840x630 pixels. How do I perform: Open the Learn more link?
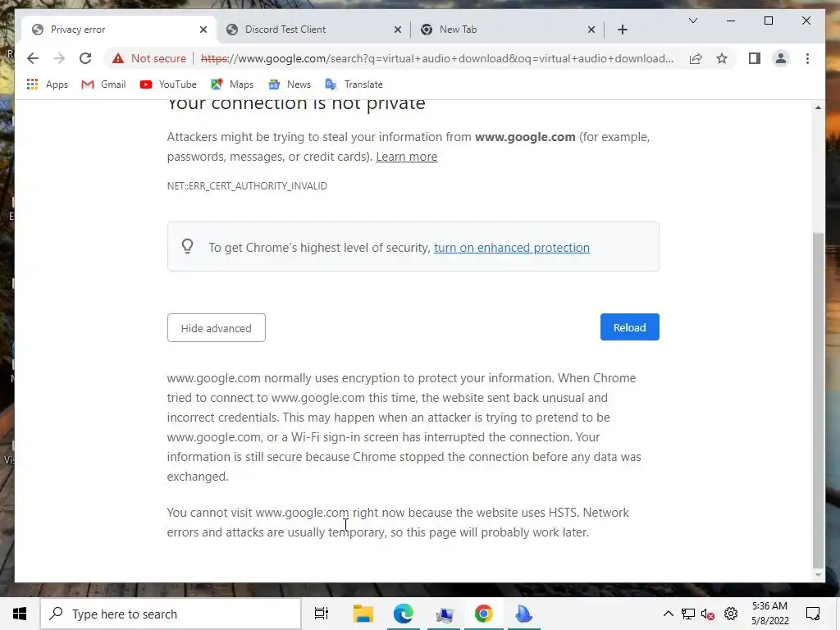[x=406, y=157]
